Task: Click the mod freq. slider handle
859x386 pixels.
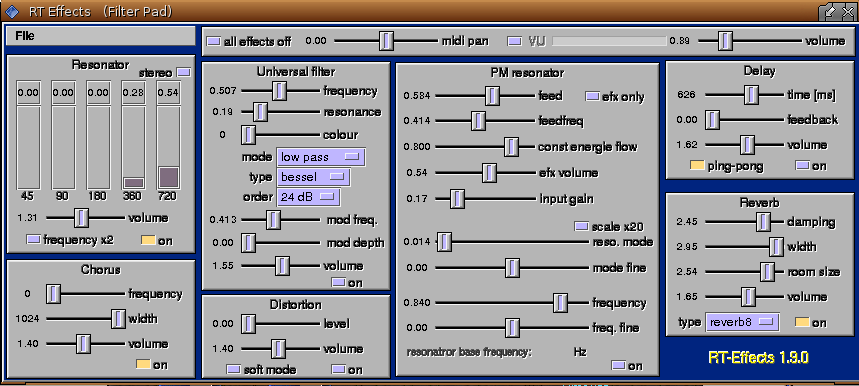Action: pyautogui.click(x=273, y=220)
